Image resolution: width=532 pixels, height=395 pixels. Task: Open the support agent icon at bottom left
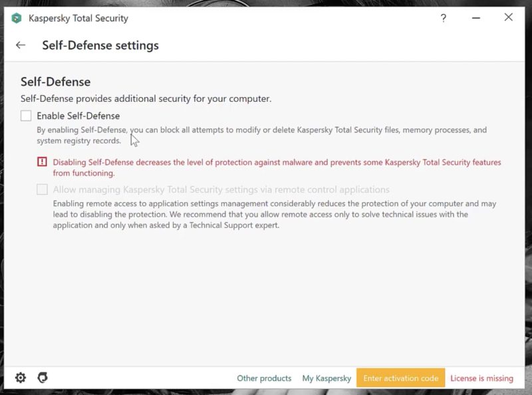coord(43,378)
